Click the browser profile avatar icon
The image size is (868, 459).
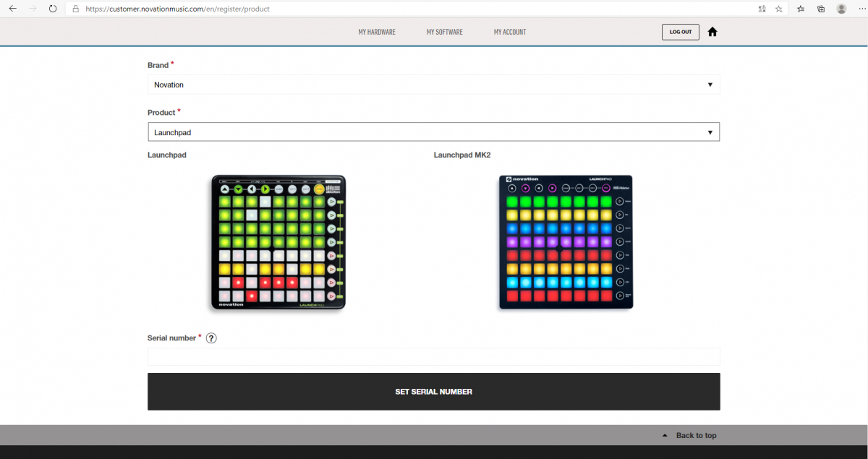[x=841, y=9]
